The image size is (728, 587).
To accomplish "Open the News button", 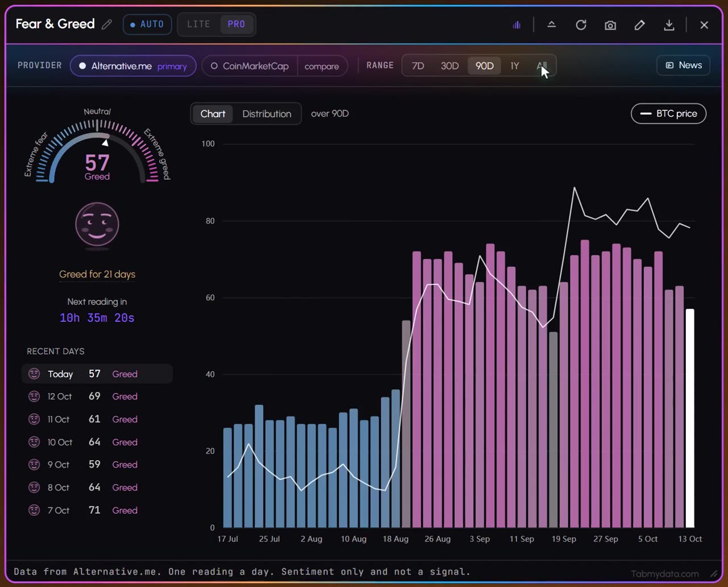I will (684, 65).
